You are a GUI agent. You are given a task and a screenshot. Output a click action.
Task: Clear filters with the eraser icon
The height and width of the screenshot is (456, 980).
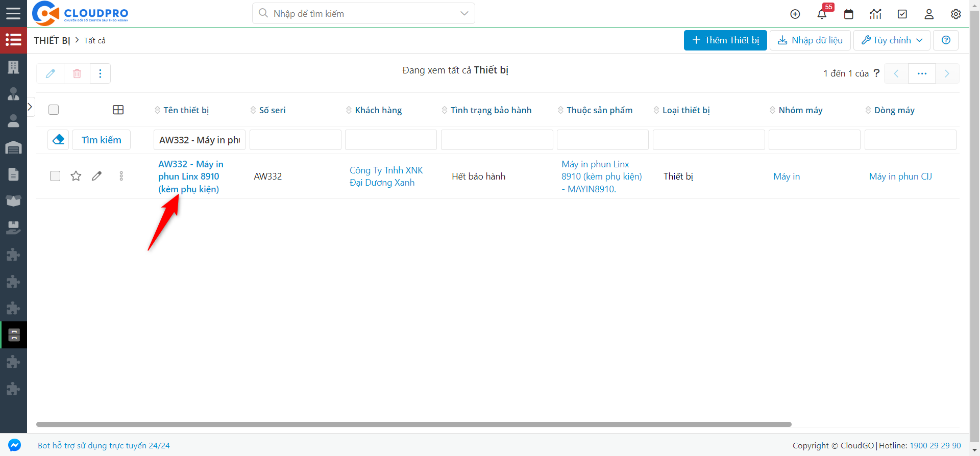point(58,140)
